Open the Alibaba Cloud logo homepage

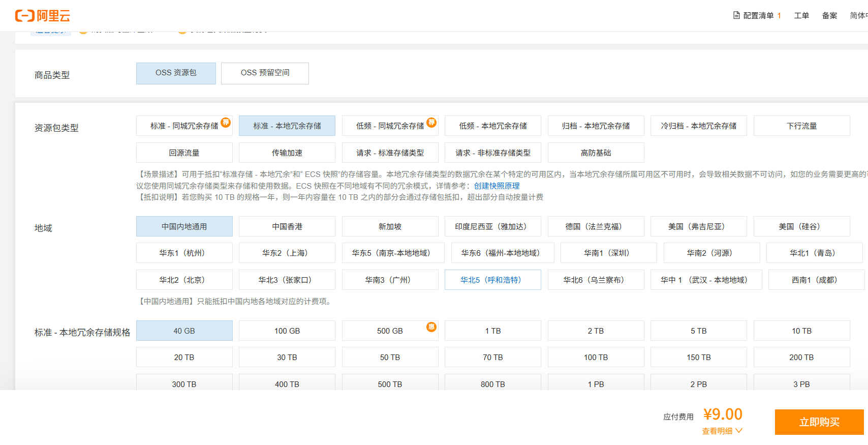tap(43, 16)
